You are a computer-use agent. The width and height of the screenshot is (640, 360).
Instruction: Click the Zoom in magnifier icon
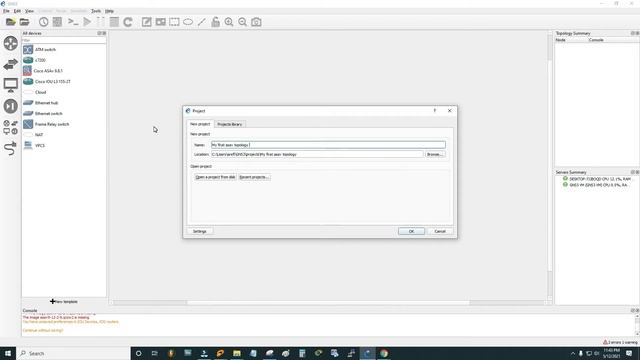click(x=229, y=22)
